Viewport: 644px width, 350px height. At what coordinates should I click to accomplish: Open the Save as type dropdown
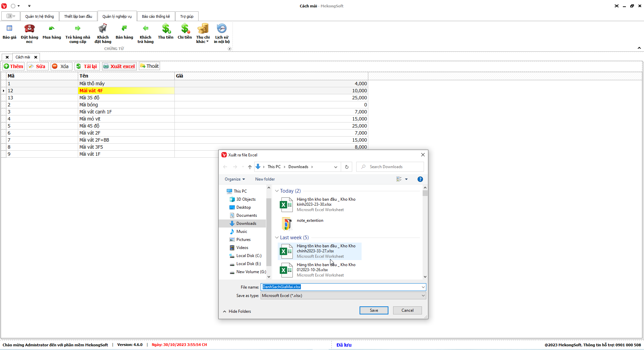pyautogui.click(x=343, y=296)
